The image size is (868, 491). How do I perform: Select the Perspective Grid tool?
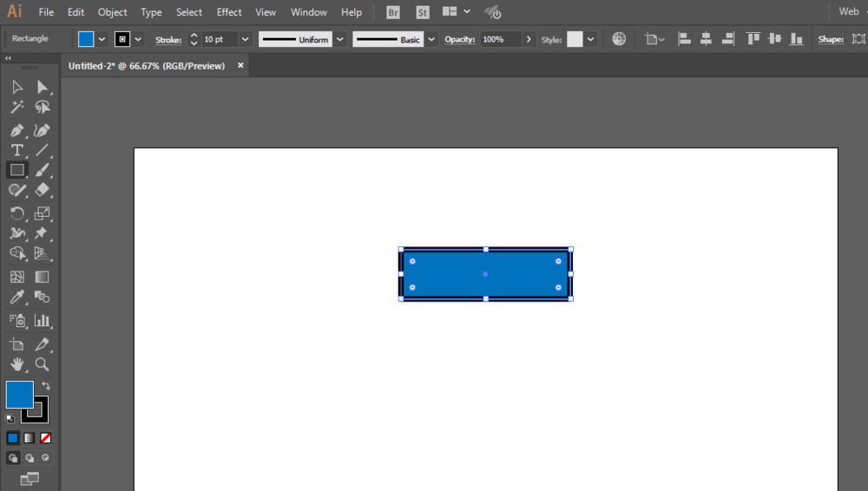click(x=42, y=253)
